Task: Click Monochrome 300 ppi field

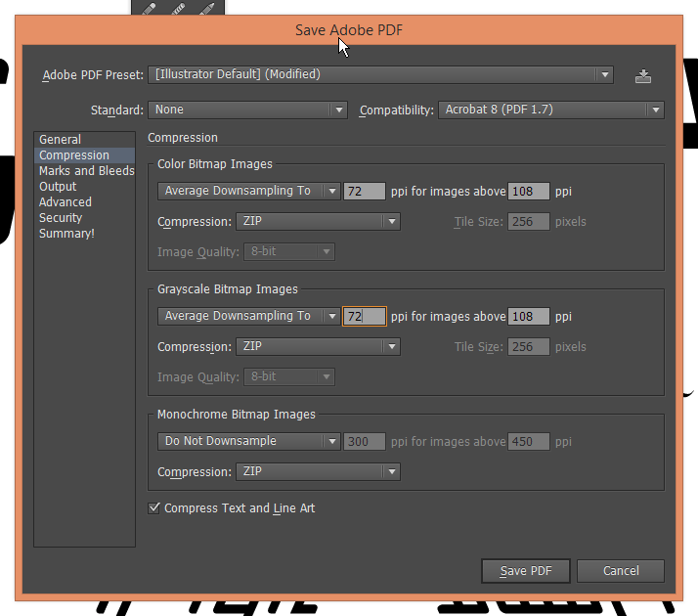Action: [364, 441]
